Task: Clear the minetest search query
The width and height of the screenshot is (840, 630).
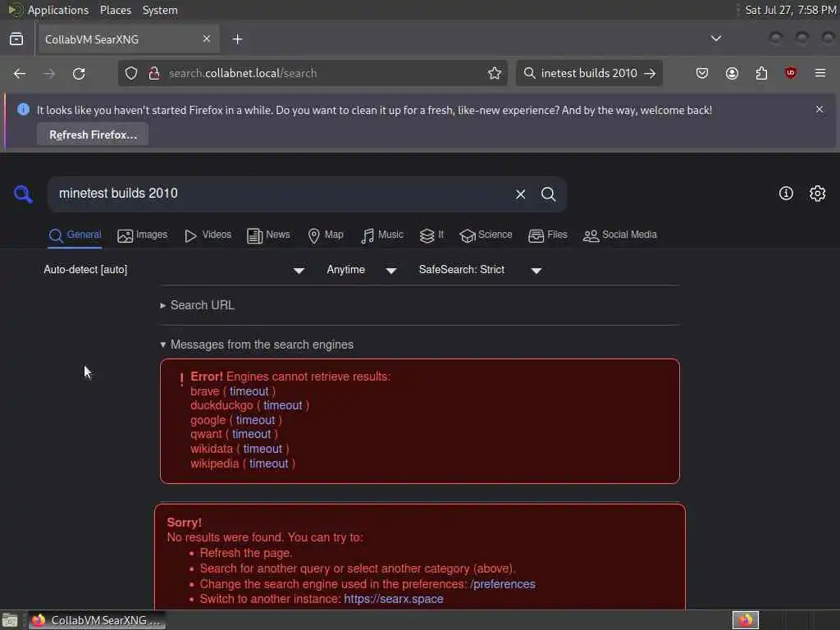Action: tap(520, 194)
